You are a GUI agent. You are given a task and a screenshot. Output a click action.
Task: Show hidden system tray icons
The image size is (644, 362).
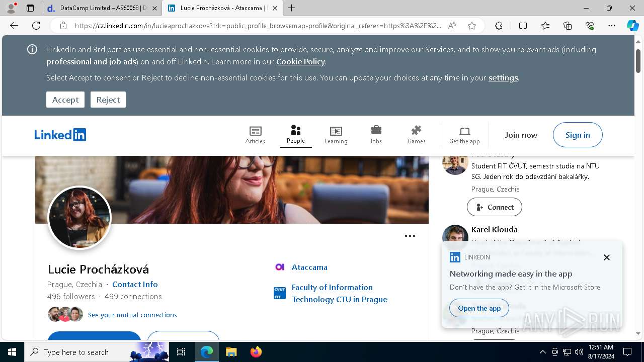(542, 352)
